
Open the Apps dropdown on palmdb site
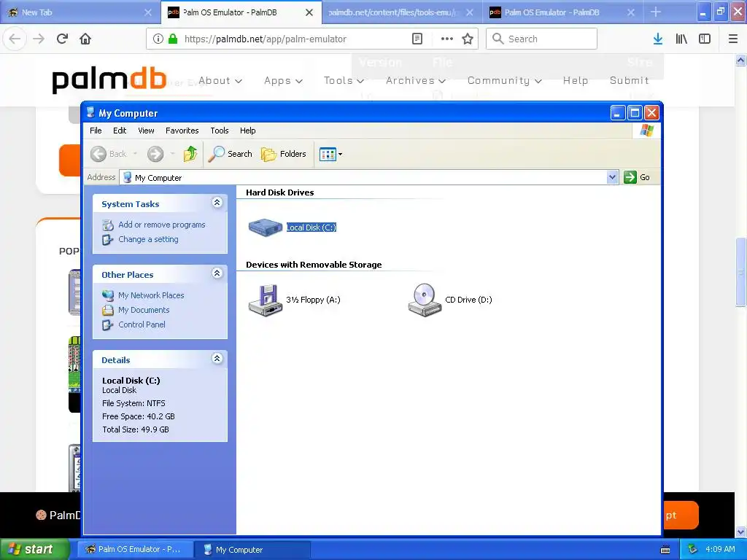[284, 80]
